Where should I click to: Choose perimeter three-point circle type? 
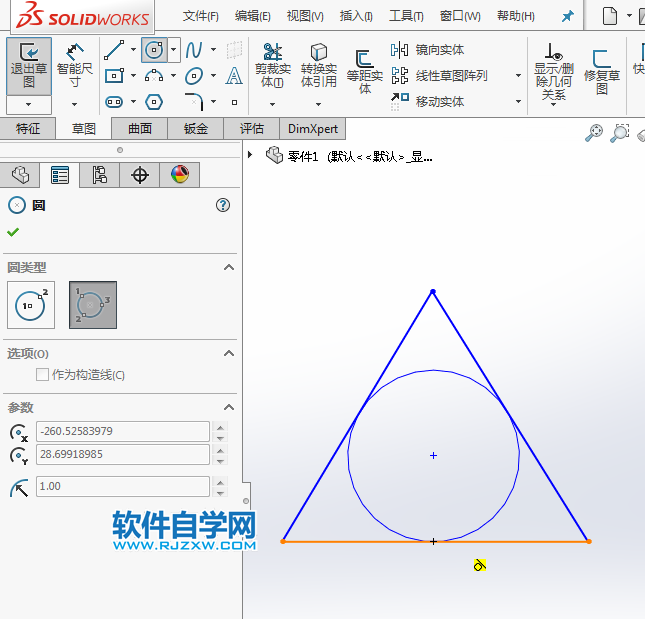pos(93,305)
